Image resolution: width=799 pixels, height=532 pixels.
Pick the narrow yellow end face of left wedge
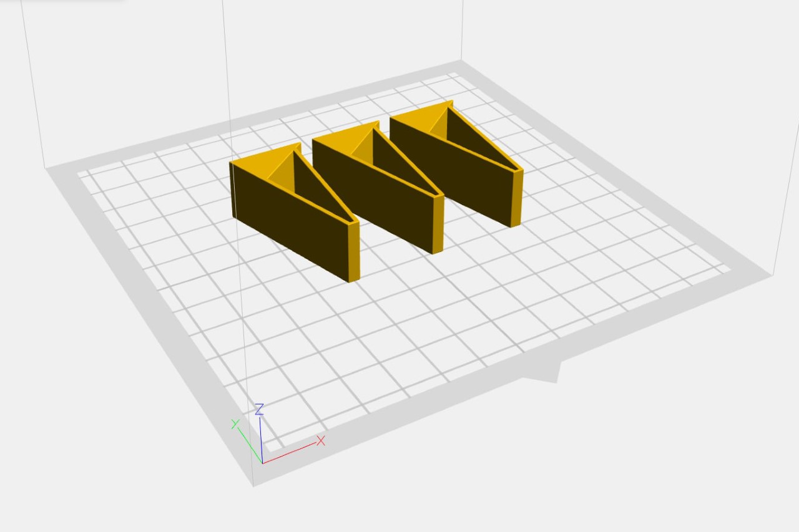(354, 251)
